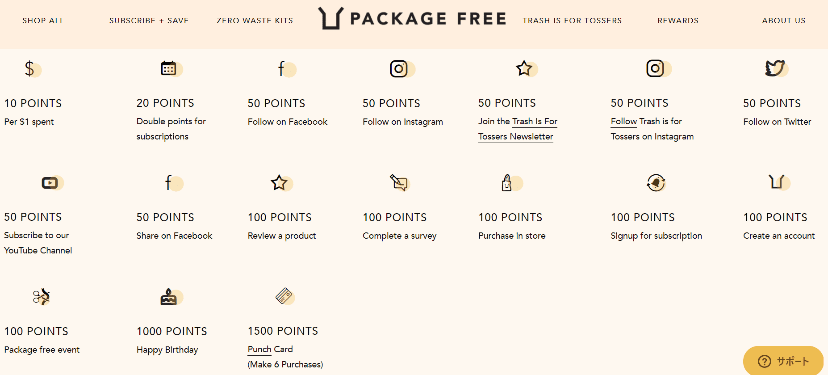Click the star icon above Review a product

point(279,183)
